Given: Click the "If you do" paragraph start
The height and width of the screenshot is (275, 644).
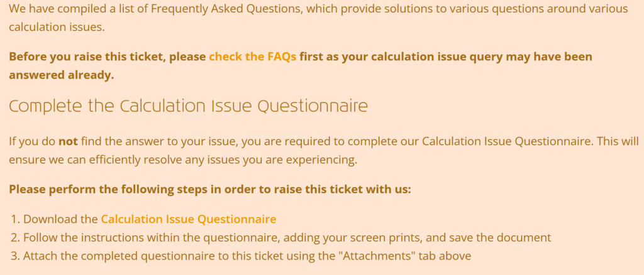Looking at the screenshot, I should (x=31, y=142).
